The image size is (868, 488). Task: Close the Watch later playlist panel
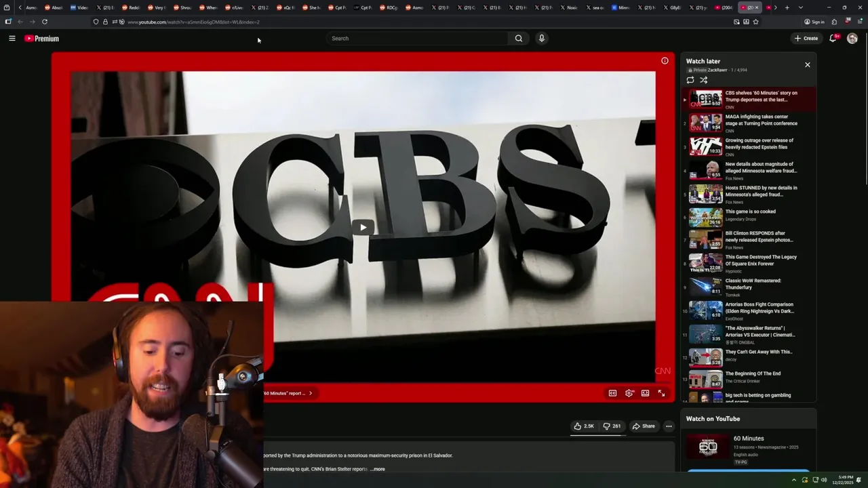click(807, 65)
